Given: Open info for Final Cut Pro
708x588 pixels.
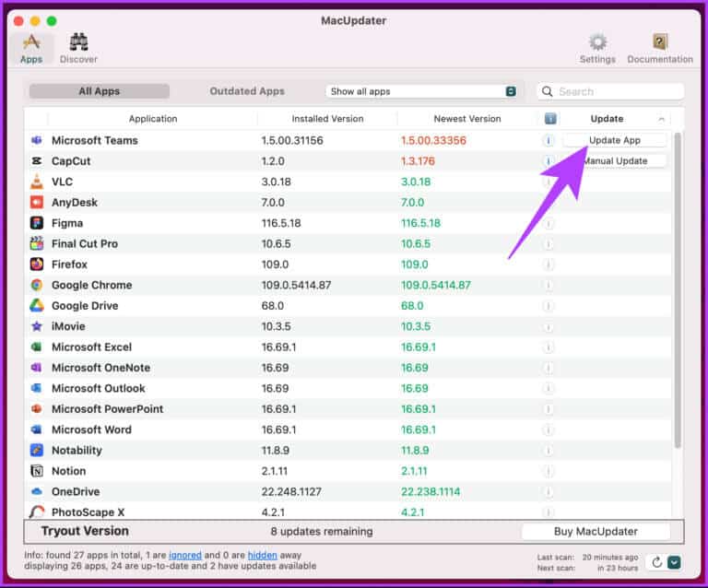Looking at the screenshot, I should click(x=549, y=244).
